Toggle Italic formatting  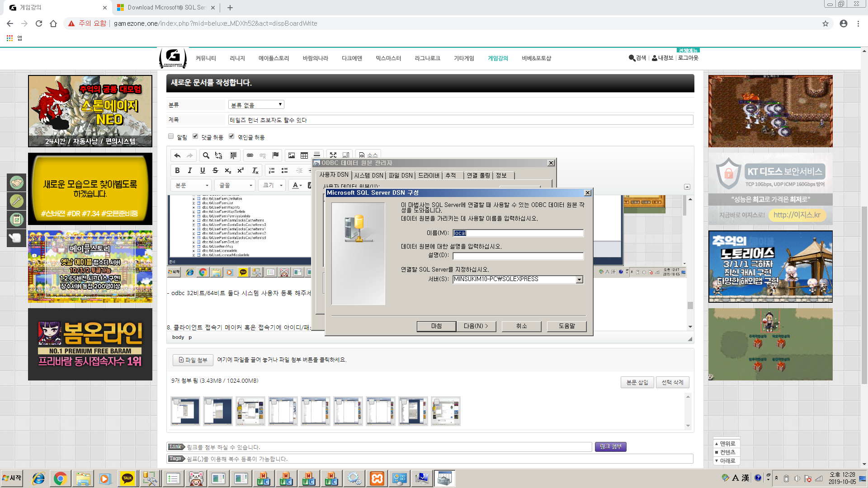(190, 170)
